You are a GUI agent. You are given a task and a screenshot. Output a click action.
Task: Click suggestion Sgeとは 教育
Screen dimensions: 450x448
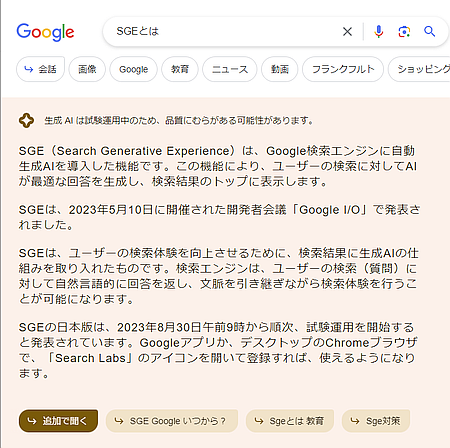click(290, 421)
